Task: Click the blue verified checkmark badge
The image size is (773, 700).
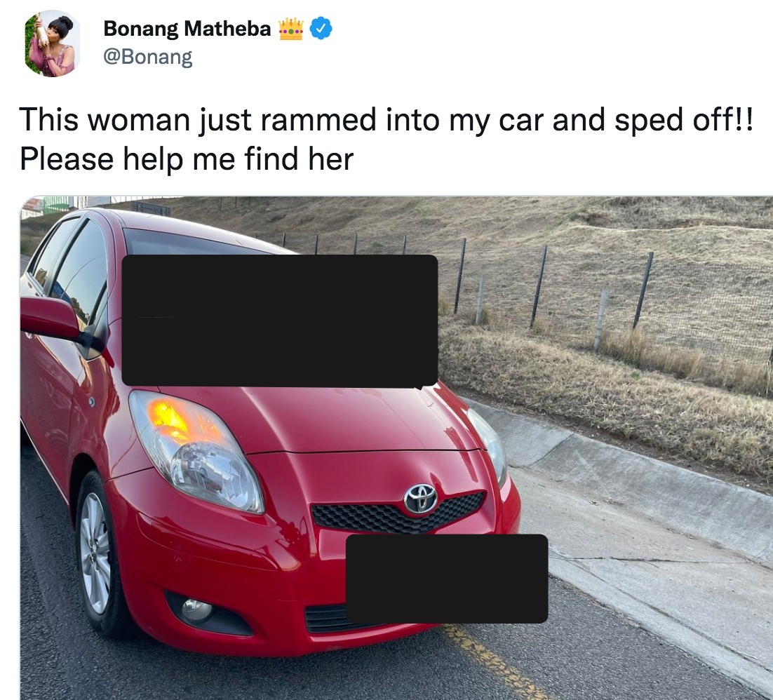Action: (x=321, y=28)
